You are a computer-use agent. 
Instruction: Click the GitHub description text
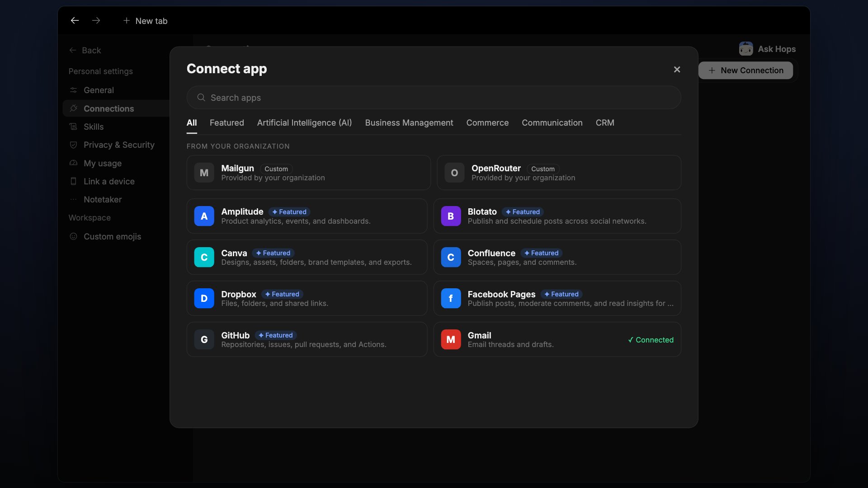tap(304, 344)
